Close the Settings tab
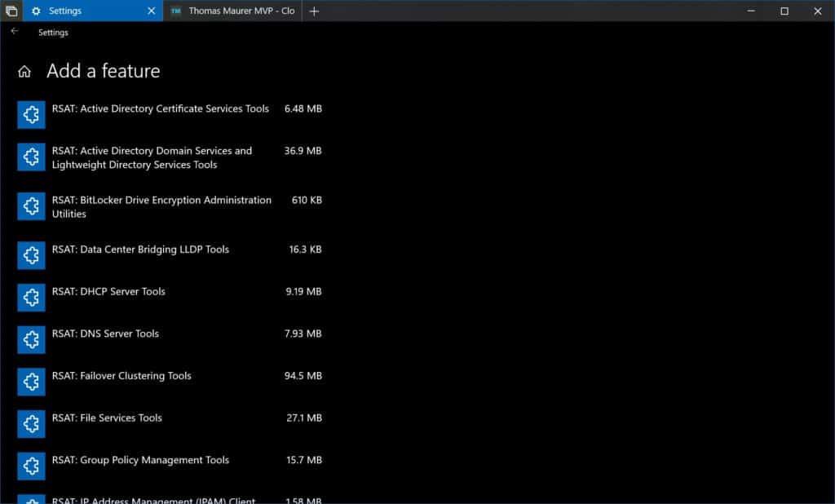The height and width of the screenshot is (504, 835). [x=151, y=11]
